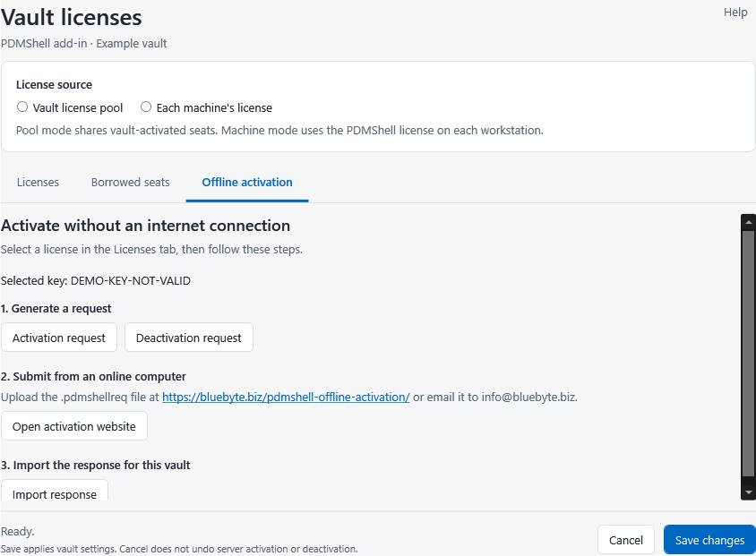
Task: Click the Deactivation request button
Action: click(x=188, y=338)
